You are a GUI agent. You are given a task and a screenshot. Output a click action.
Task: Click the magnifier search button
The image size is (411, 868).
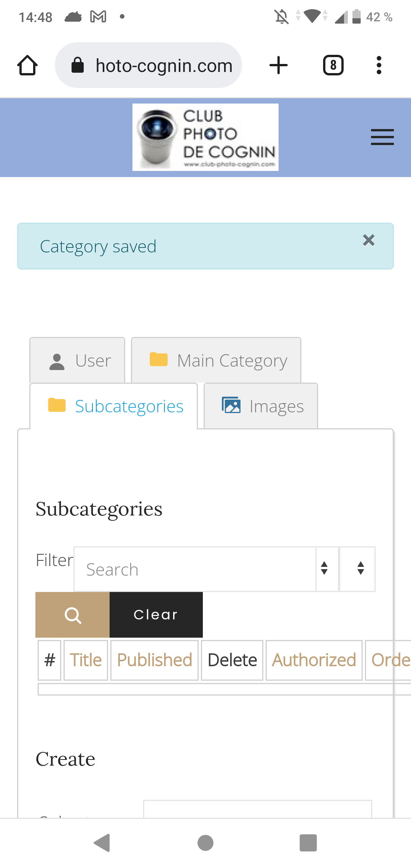(x=73, y=614)
